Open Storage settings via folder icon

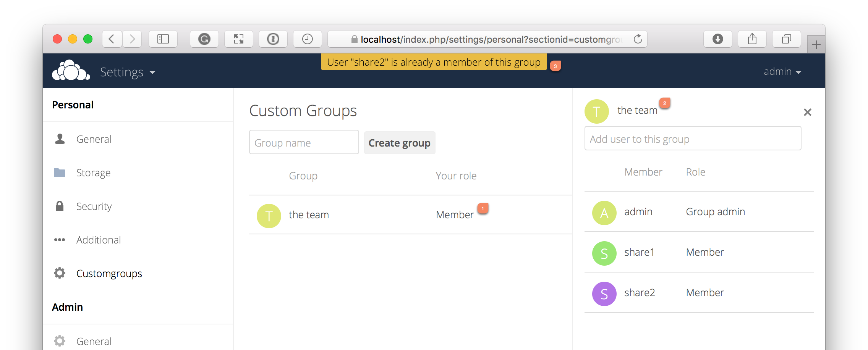coord(60,173)
